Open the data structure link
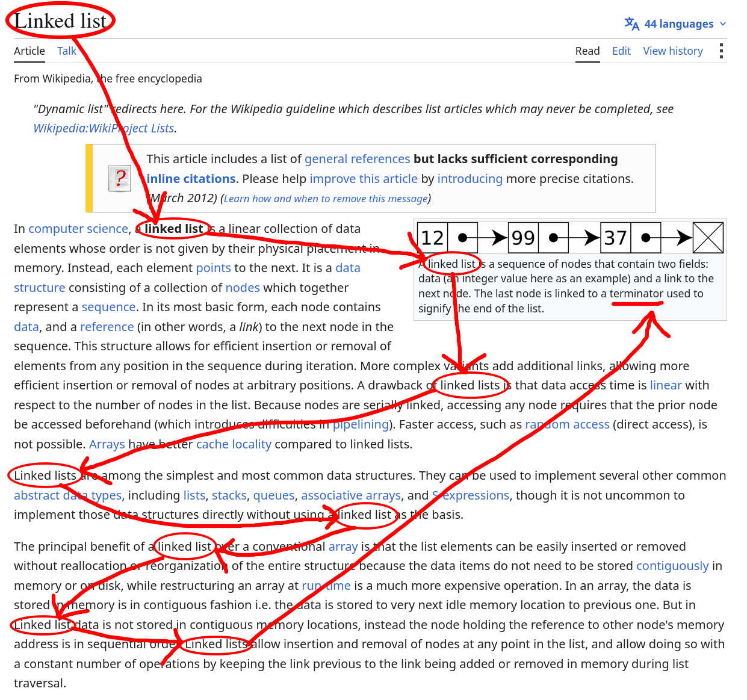 tap(39, 288)
